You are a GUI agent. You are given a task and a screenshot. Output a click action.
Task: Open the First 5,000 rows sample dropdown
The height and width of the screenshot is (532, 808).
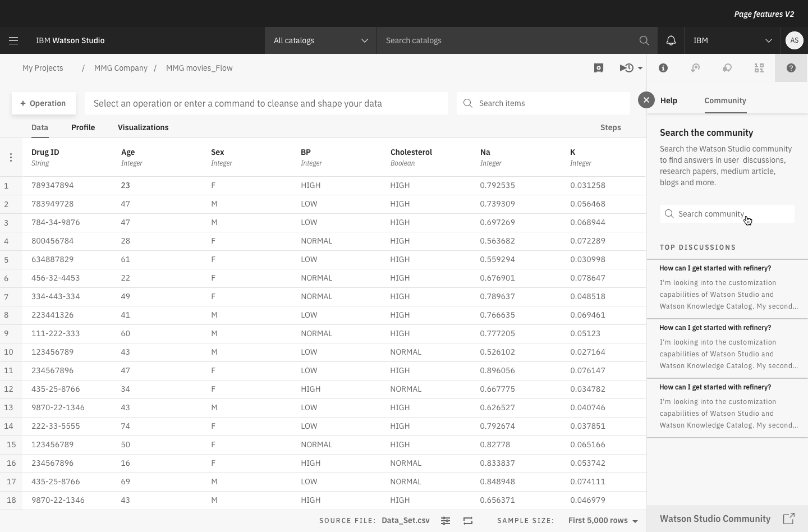(602, 521)
